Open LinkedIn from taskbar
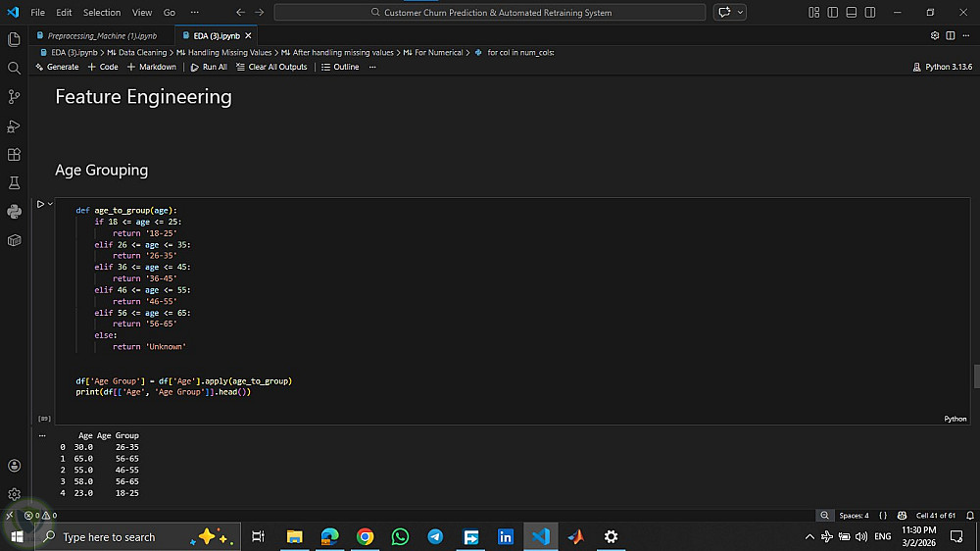Image resolution: width=980 pixels, height=551 pixels. pos(505,536)
